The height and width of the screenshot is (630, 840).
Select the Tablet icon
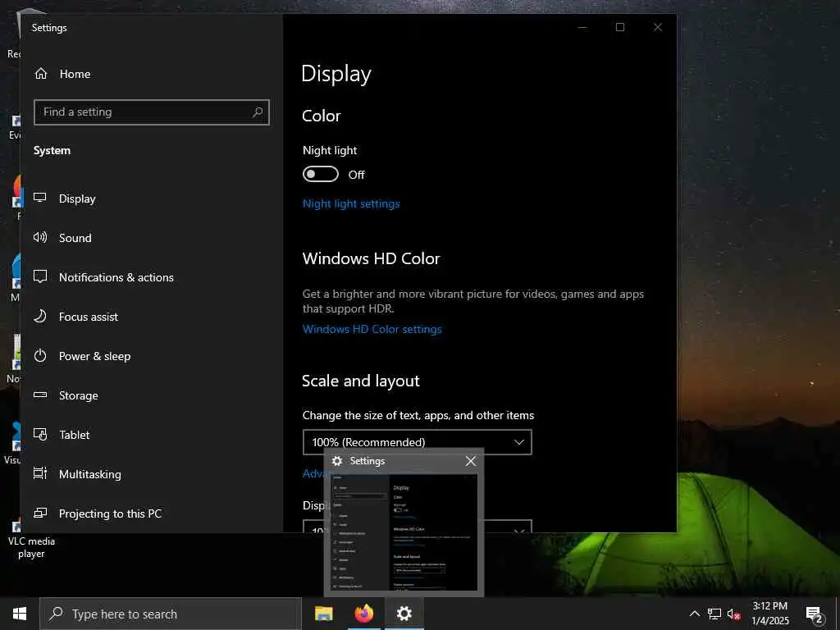coord(40,435)
